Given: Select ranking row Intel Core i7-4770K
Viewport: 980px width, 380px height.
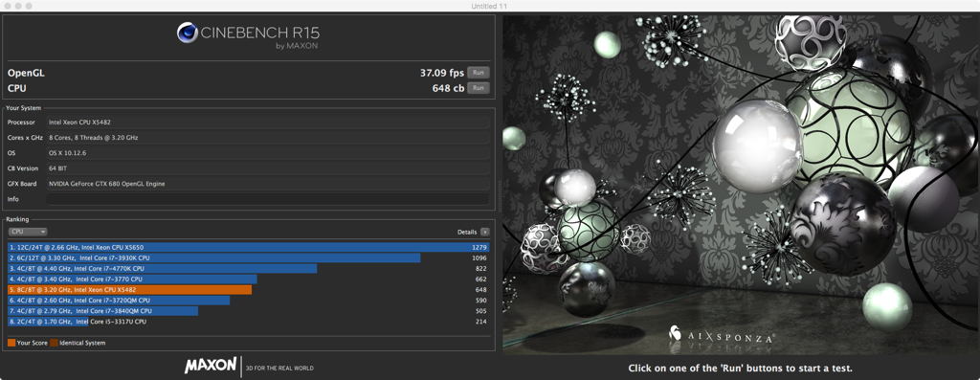Looking at the screenshot, I should [249, 269].
